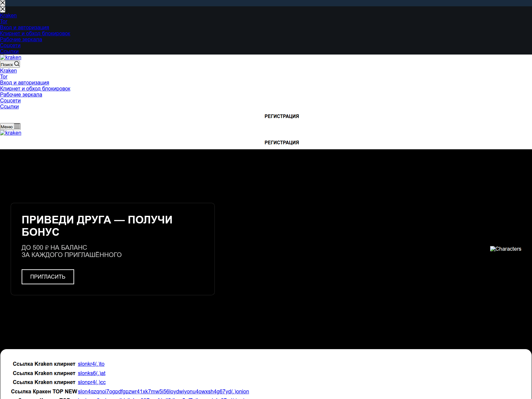Go to Рабочие зеркала in the white header
Viewport: 532px width, 399px height.
click(21, 94)
